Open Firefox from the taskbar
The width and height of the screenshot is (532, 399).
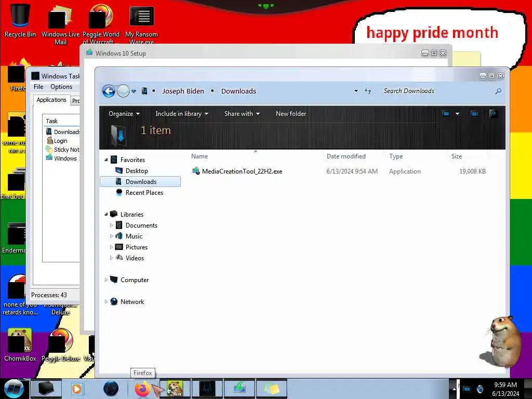click(x=142, y=389)
